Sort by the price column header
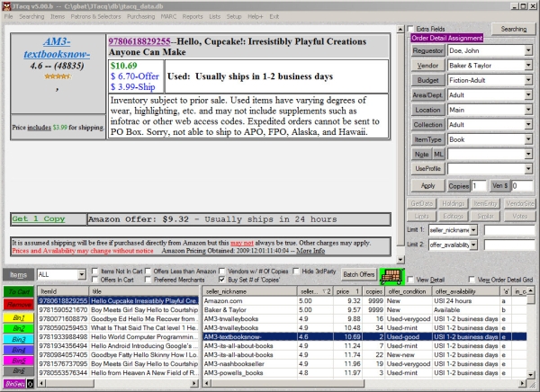 point(347,291)
